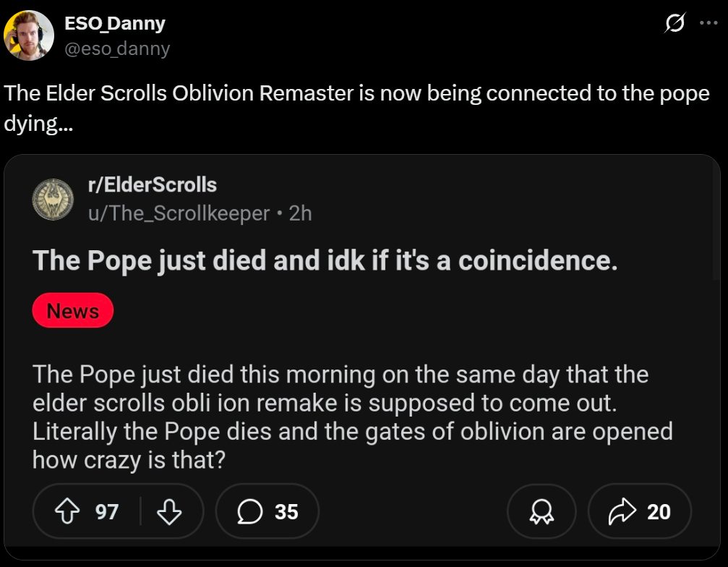
Task: Click the @eso_danny handle
Action: [x=117, y=48]
